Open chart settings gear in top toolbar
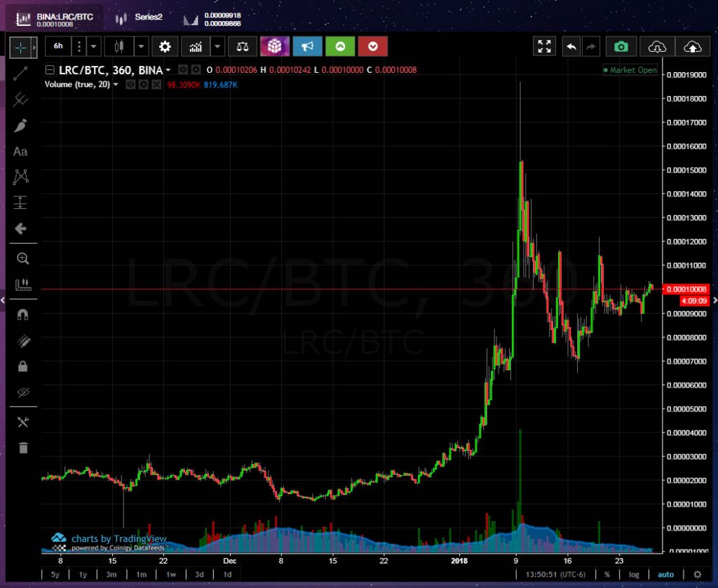The width and height of the screenshot is (718, 588). tap(165, 47)
